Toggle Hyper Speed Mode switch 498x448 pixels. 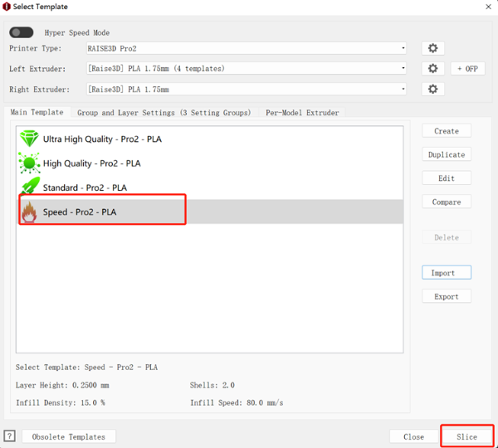coord(22,32)
